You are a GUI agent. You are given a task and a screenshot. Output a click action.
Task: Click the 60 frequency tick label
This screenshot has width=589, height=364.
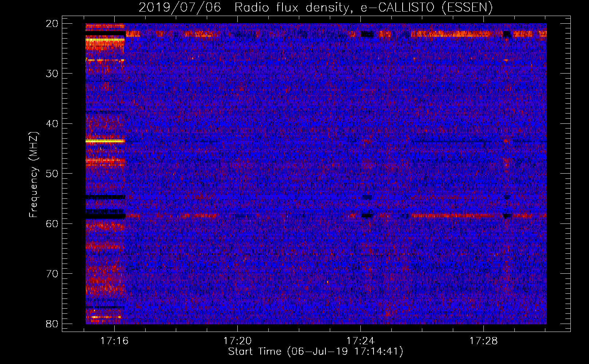(52, 223)
